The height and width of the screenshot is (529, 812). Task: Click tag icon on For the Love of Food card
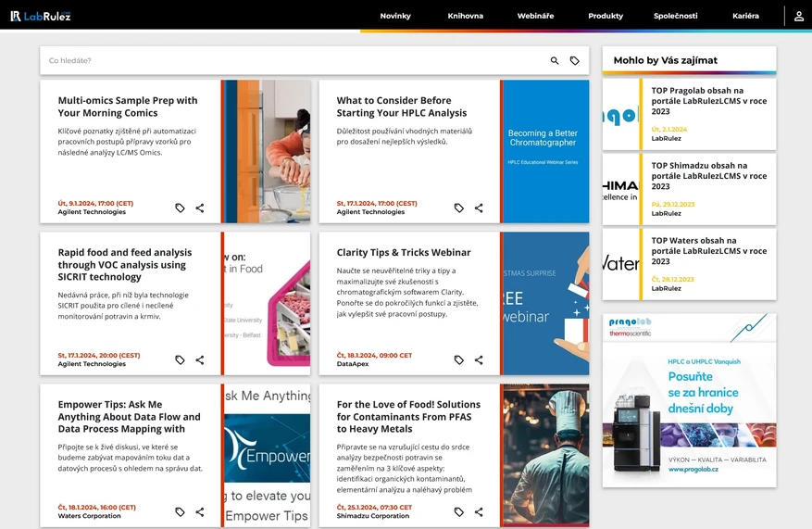(459, 512)
